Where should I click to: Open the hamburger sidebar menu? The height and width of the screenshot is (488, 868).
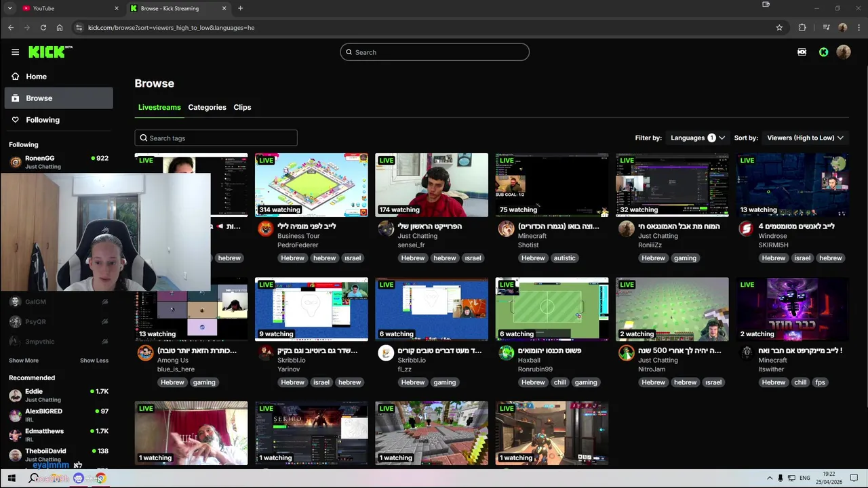pos(15,52)
